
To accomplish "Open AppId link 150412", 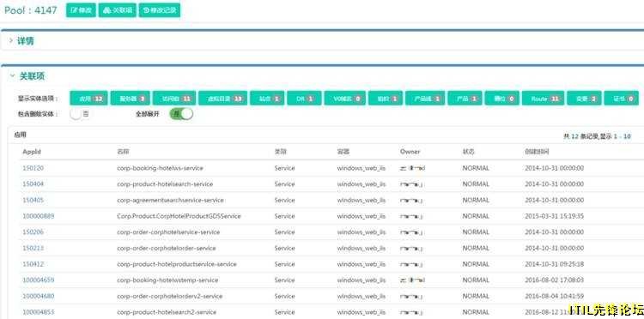I will click(33, 264).
